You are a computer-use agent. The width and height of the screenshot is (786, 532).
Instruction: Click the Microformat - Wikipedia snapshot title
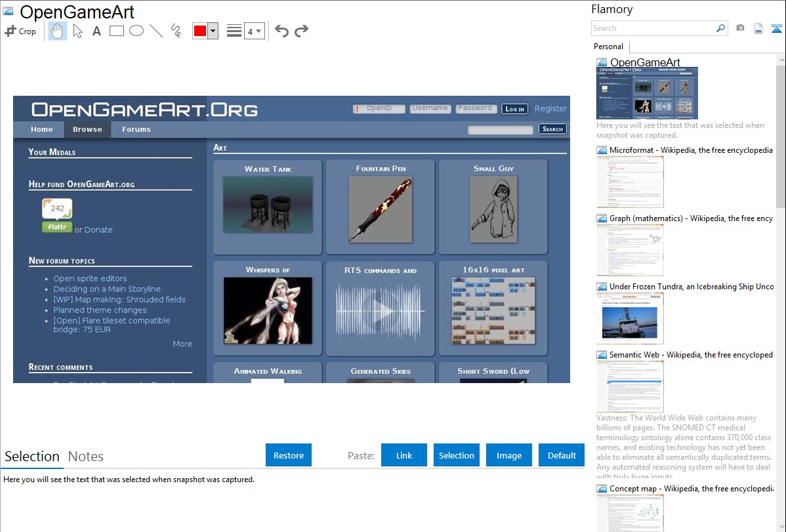pos(691,150)
